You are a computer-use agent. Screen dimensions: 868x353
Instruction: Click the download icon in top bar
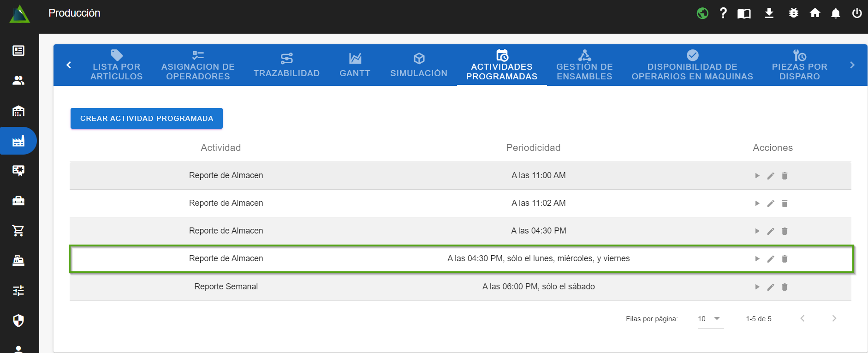pyautogui.click(x=769, y=13)
